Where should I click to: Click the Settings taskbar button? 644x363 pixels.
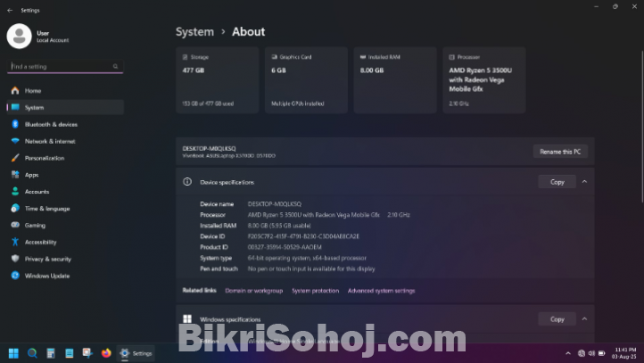(136, 353)
